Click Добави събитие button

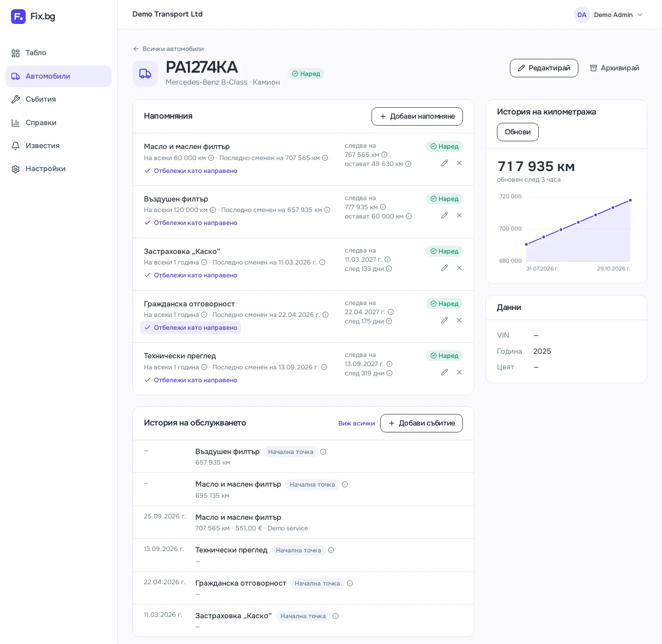(x=422, y=423)
